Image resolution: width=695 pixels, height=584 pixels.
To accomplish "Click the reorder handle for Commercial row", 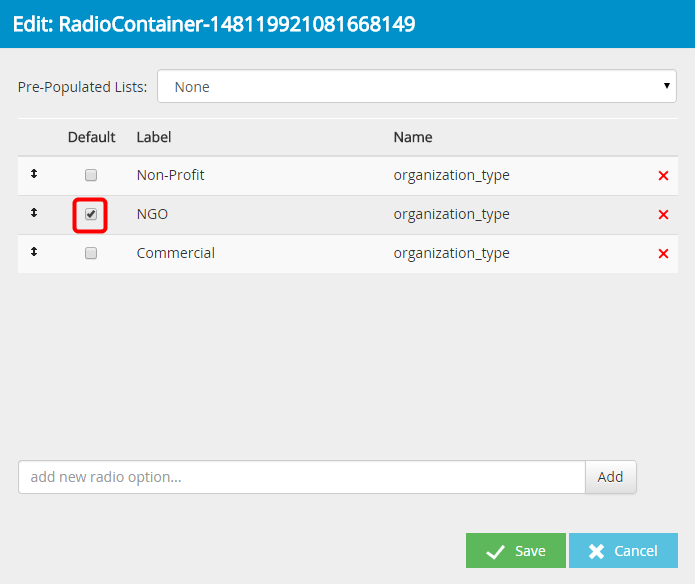I will [33, 252].
